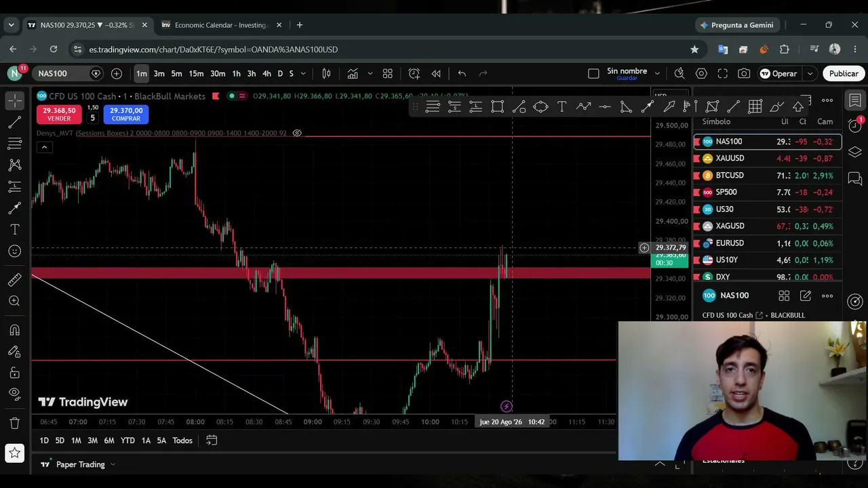Click the Publicar button
This screenshot has width=868, height=488.
point(844,73)
